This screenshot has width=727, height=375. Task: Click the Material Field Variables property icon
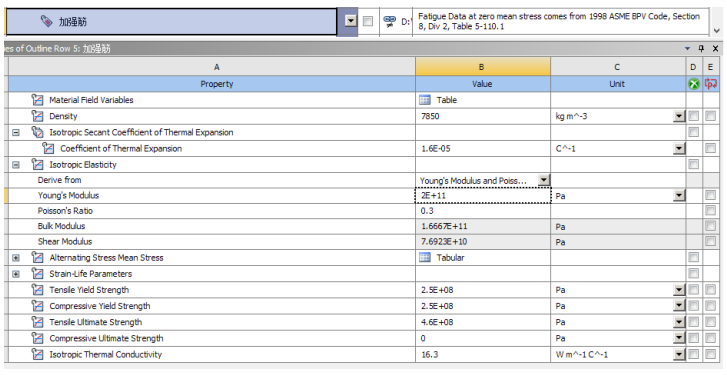37,100
